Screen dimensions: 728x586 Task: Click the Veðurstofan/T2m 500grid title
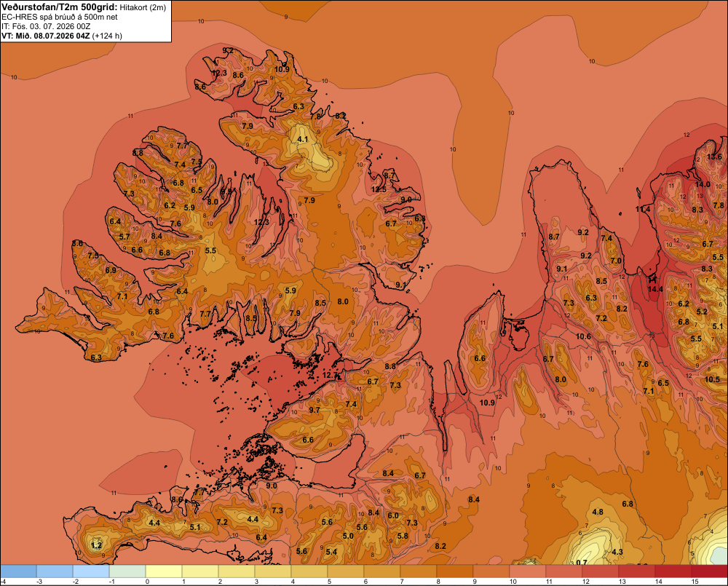[60, 7]
